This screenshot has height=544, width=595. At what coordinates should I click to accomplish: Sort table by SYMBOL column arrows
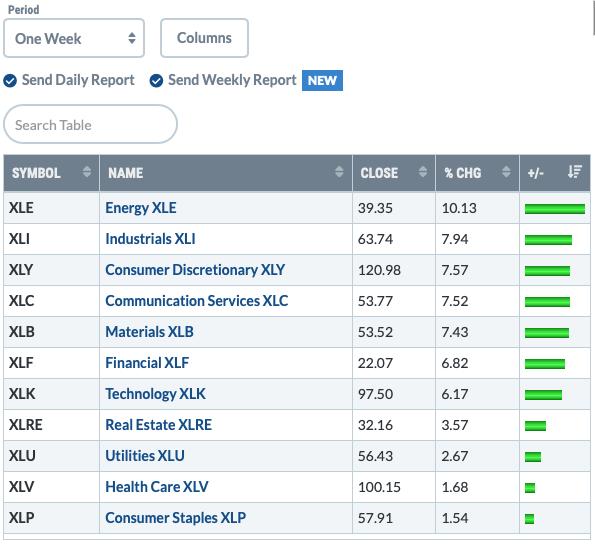click(x=87, y=172)
